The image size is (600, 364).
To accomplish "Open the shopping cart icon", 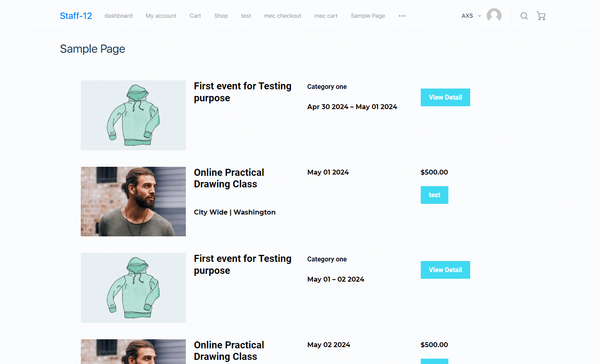I will point(541,16).
